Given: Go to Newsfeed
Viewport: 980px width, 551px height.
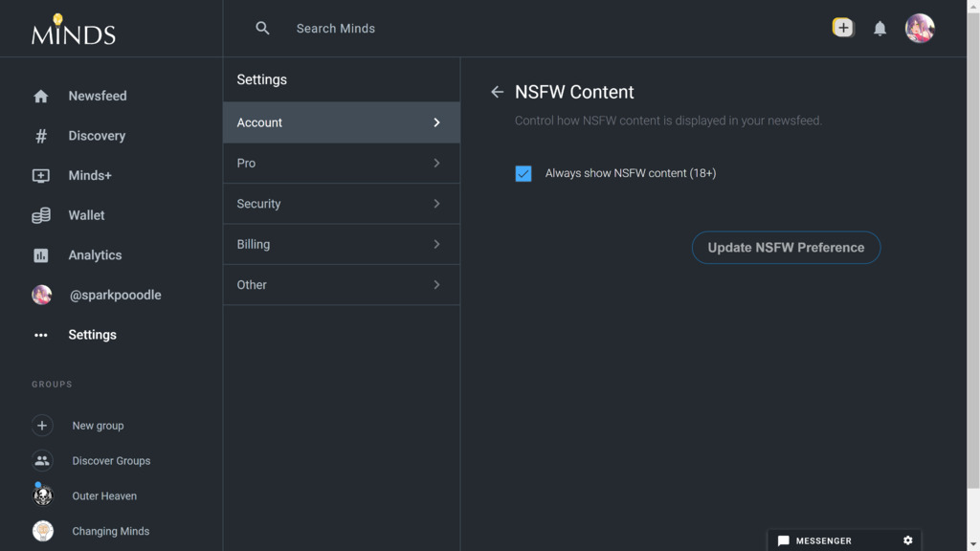Looking at the screenshot, I should [x=98, y=96].
